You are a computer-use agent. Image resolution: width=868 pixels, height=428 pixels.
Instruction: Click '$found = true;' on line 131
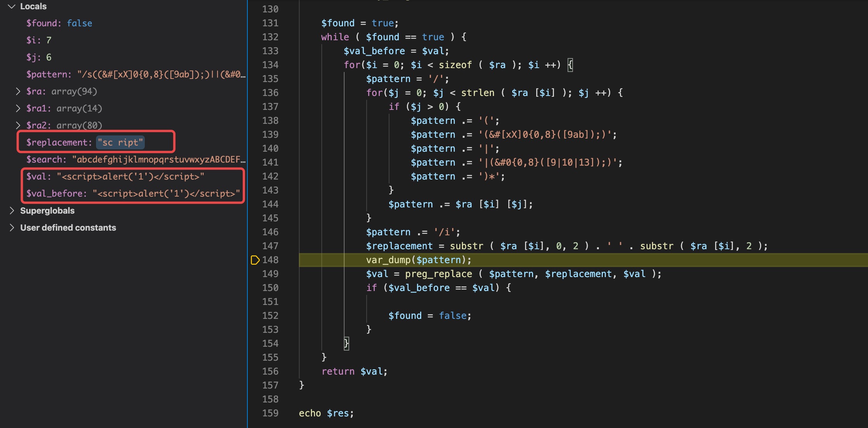click(360, 23)
